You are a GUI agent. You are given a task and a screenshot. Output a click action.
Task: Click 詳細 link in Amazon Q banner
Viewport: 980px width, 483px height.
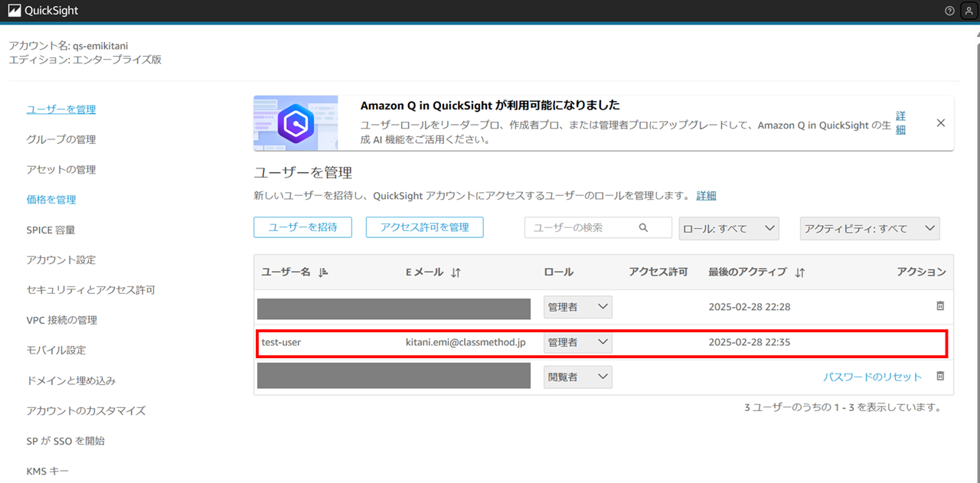point(901,122)
